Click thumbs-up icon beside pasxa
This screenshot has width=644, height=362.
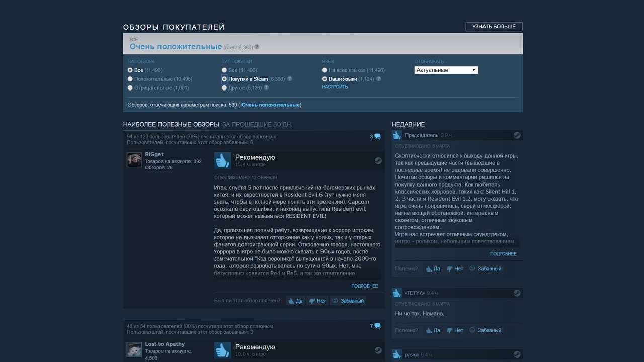397,354
